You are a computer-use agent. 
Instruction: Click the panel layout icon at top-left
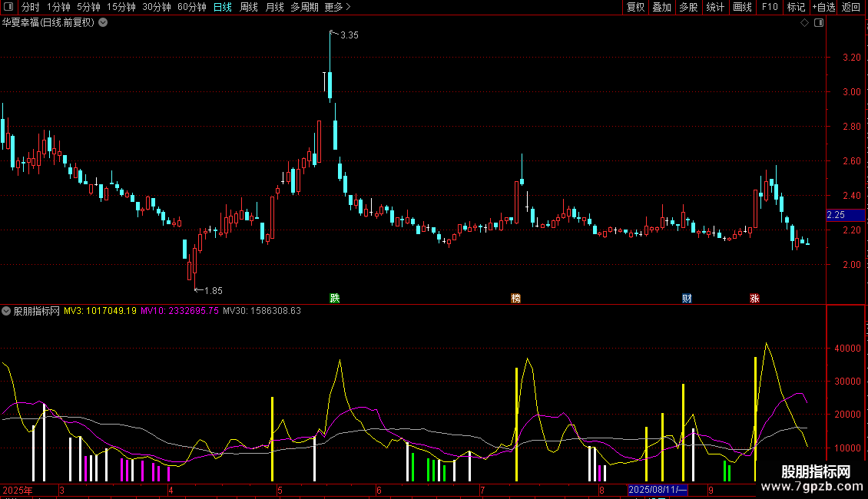[8, 7]
